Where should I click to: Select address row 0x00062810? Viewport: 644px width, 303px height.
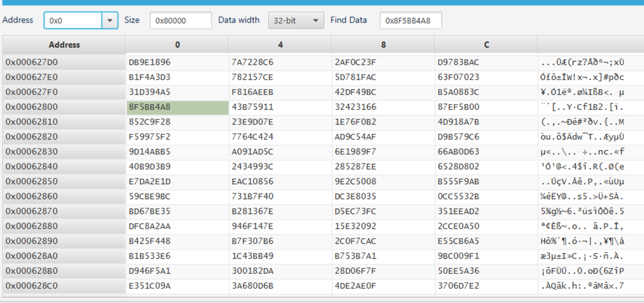[x=65, y=122]
